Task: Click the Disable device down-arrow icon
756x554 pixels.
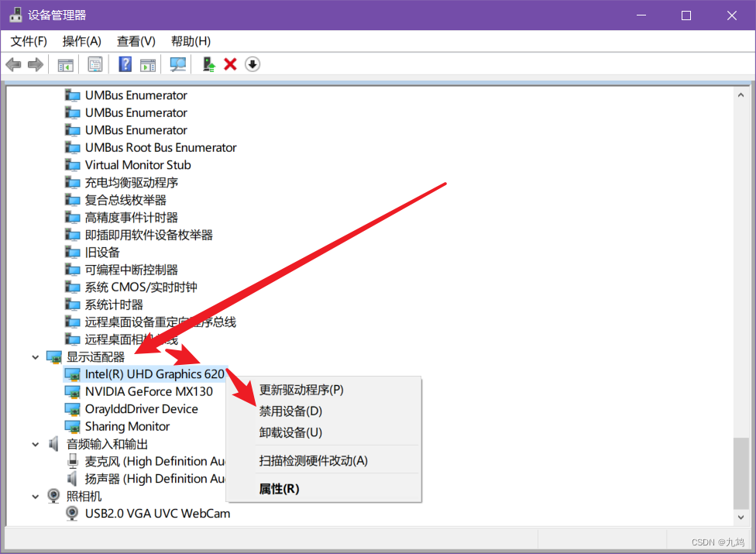Action: (x=253, y=64)
